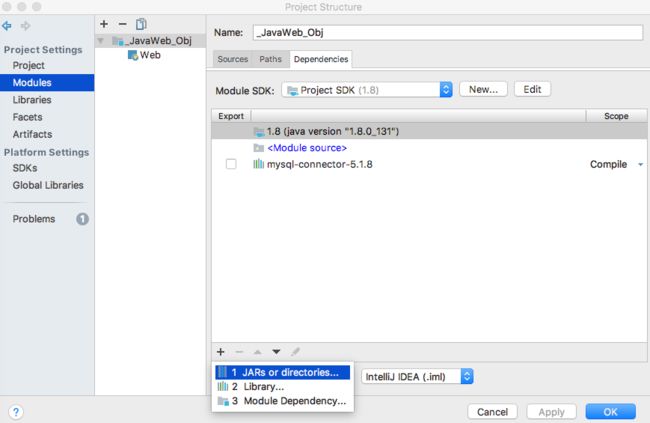Remove the selected dependency
Image resolution: width=650 pixels, height=423 pixels.
click(239, 352)
